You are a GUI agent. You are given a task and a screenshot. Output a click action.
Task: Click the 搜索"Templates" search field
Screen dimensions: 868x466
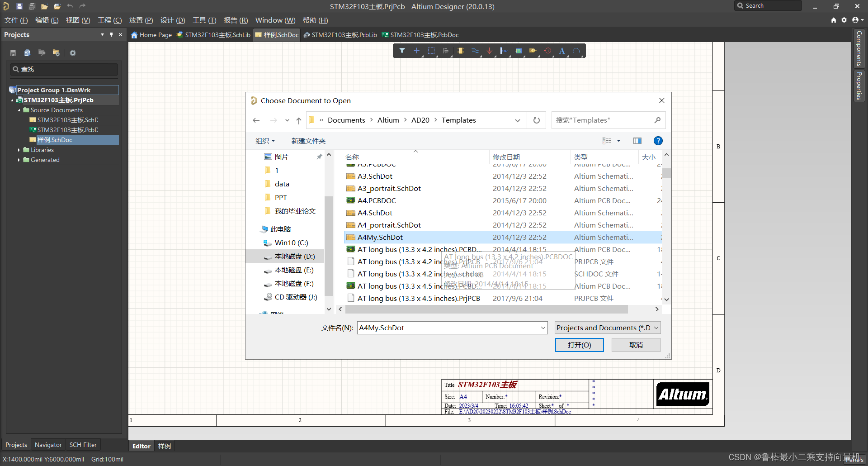608,120
